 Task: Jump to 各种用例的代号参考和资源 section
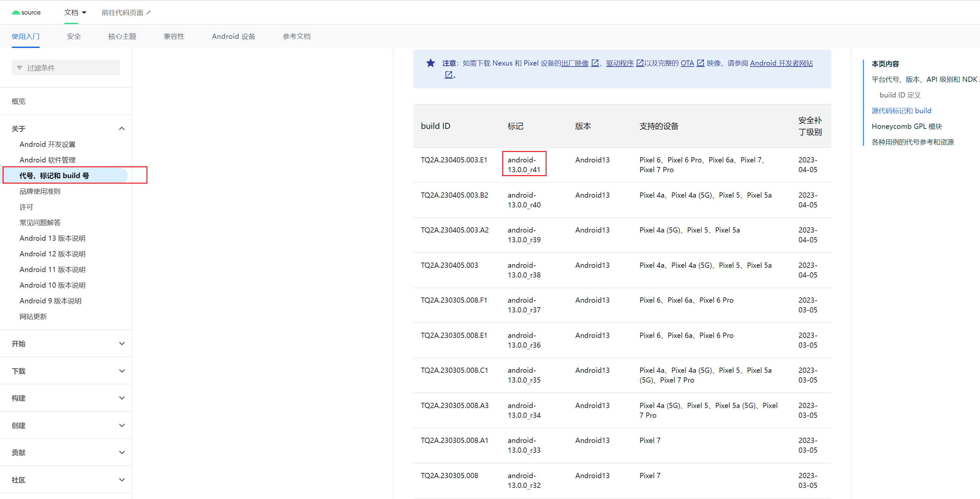click(913, 142)
